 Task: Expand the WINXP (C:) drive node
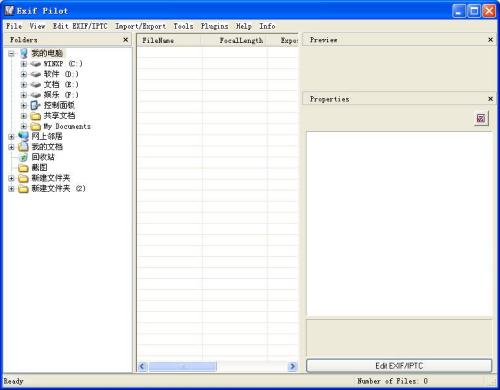pyautogui.click(x=24, y=64)
